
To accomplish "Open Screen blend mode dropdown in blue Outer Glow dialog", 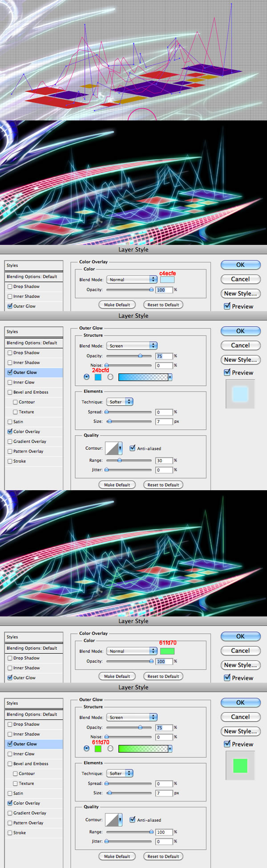I will (x=132, y=346).
